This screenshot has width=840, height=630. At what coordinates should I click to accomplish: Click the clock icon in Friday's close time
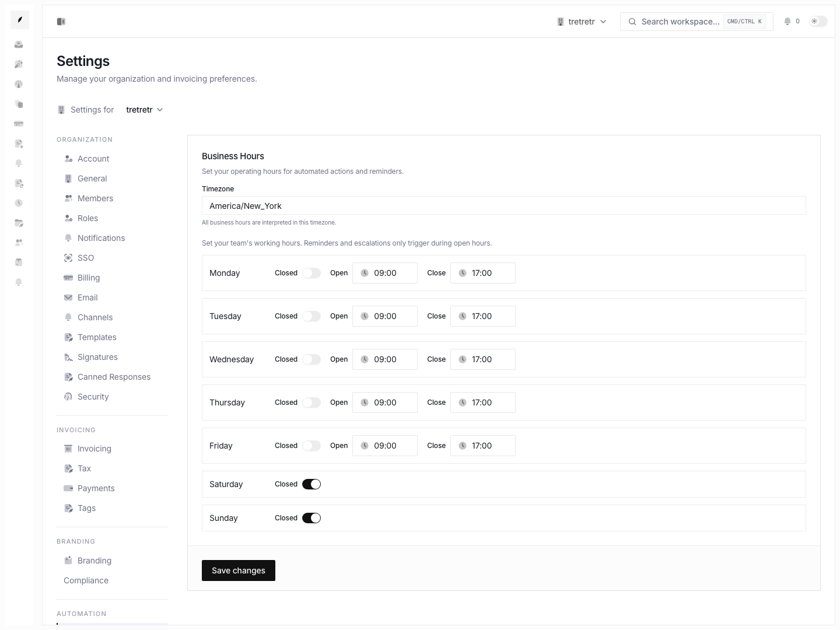463,446
